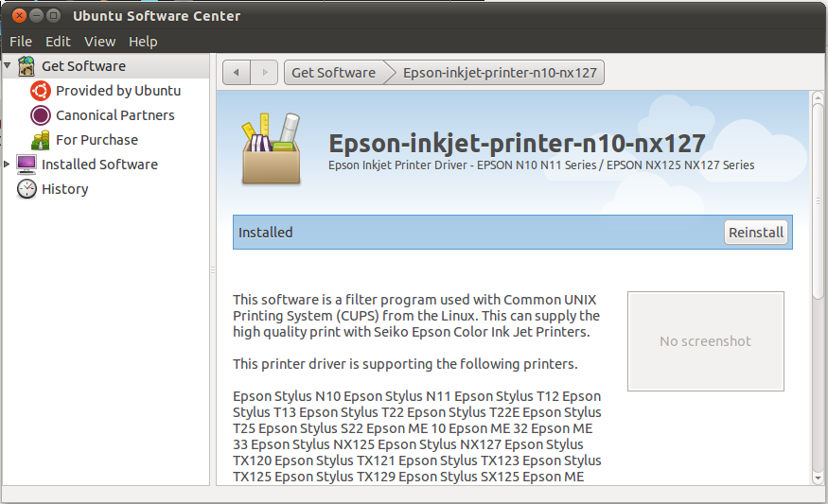Click the Installed status label
The width and height of the screenshot is (828, 504).
(265, 233)
